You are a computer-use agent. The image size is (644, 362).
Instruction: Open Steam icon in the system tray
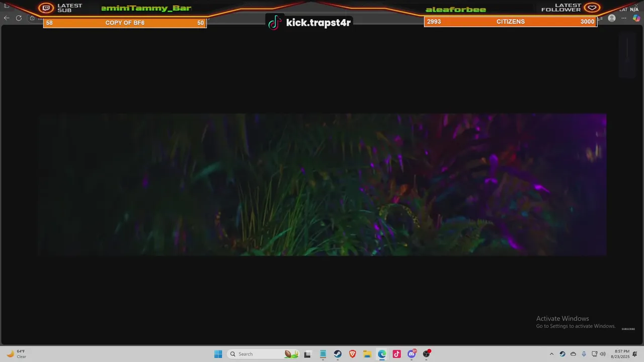562,354
